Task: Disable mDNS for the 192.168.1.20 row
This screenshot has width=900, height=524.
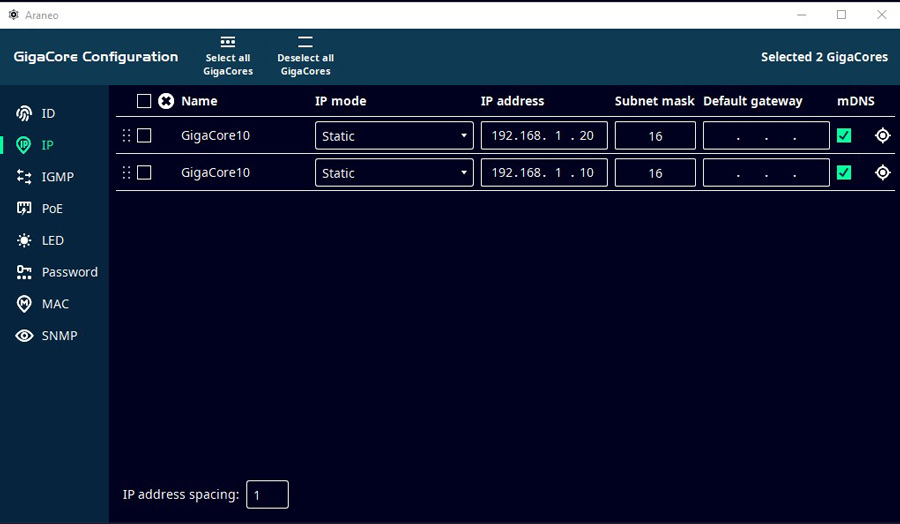Action: (844, 135)
